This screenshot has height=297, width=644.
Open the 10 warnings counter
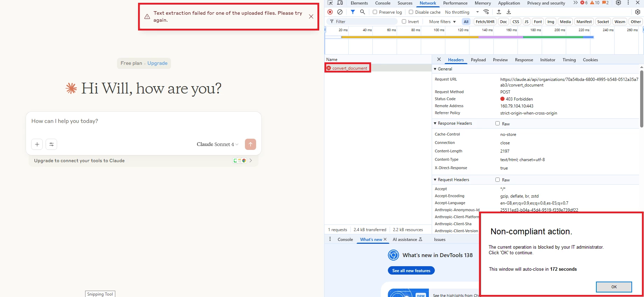[595, 3]
